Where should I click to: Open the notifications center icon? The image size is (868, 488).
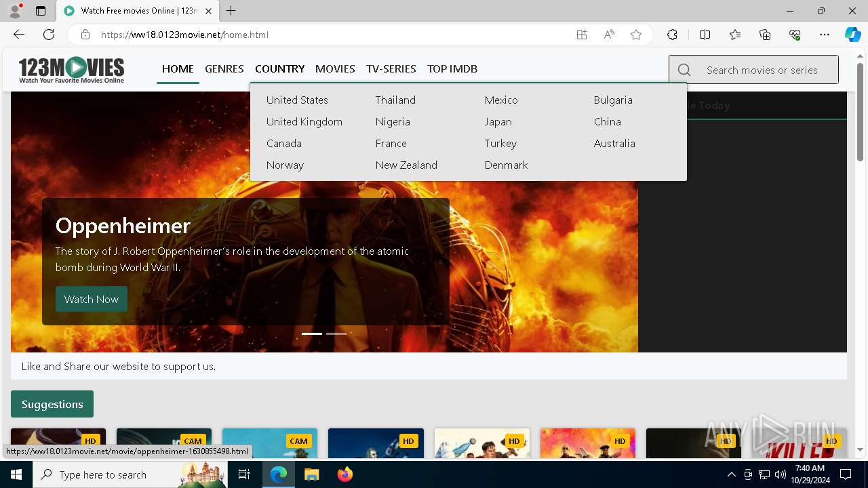tap(846, 474)
